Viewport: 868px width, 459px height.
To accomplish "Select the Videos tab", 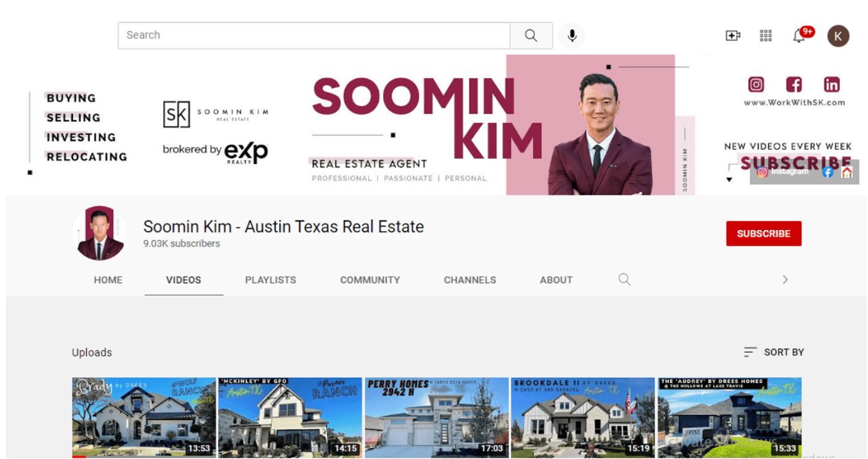I will (184, 280).
